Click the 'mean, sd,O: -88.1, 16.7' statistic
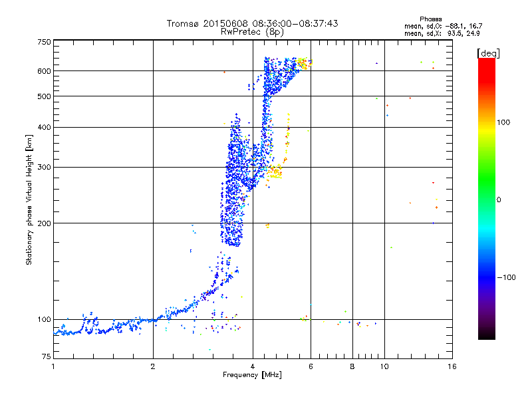 [x=443, y=26]
